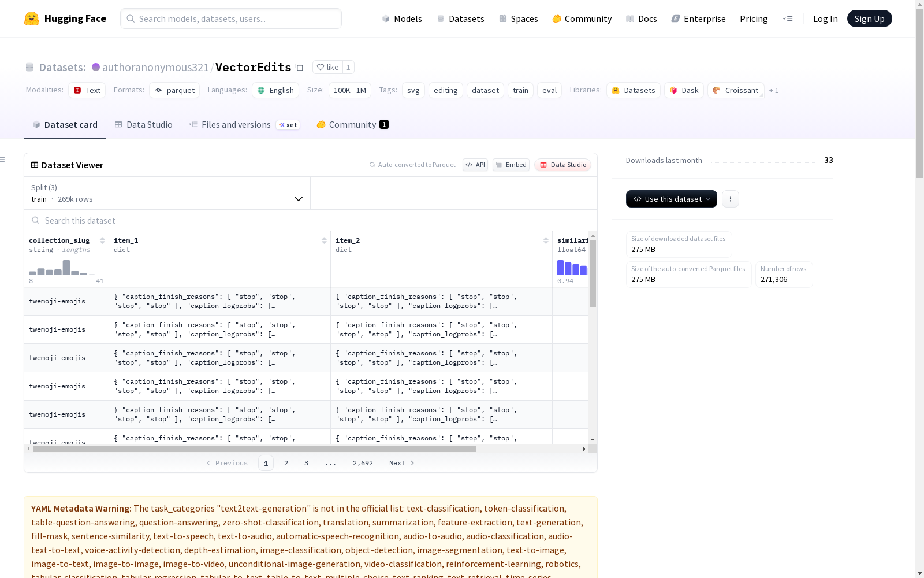Click the Hugging Face logo emoji
Viewport: 924px width, 578px height.
(x=32, y=18)
